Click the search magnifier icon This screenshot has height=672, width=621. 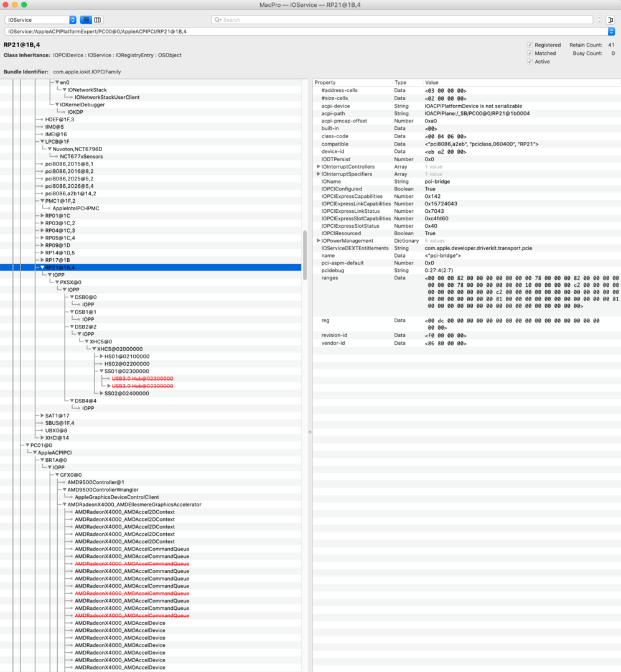(217, 20)
